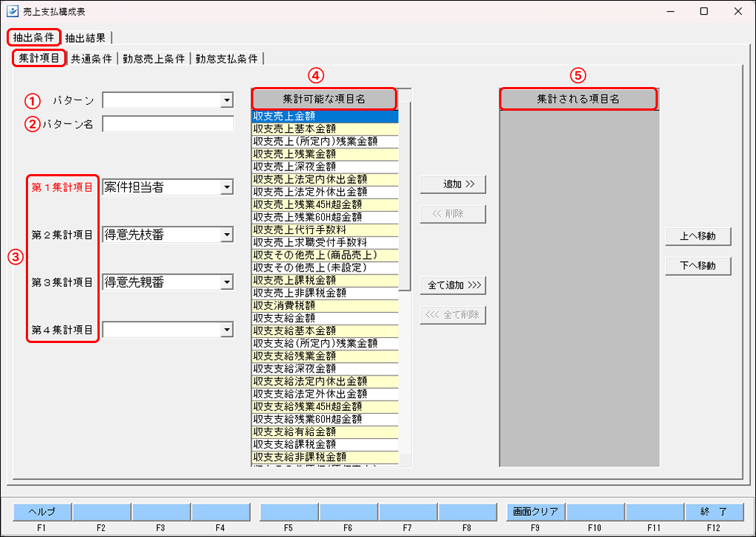Select 収支売上代行手数料 row

tap(325, 229)
